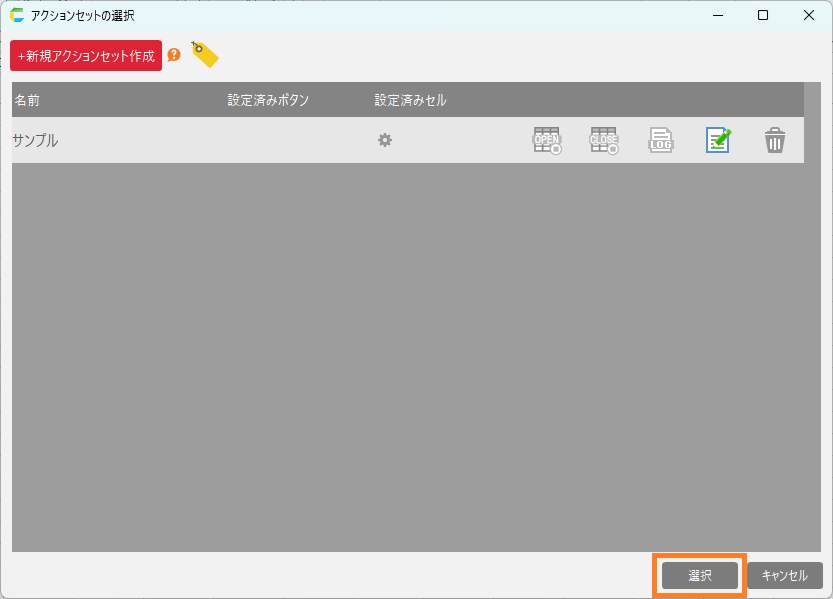This screenshot has width=833, height=599.
Task: Click the 設定済みボタン column header
Action: pyautogui.click(x=268, y=100)
